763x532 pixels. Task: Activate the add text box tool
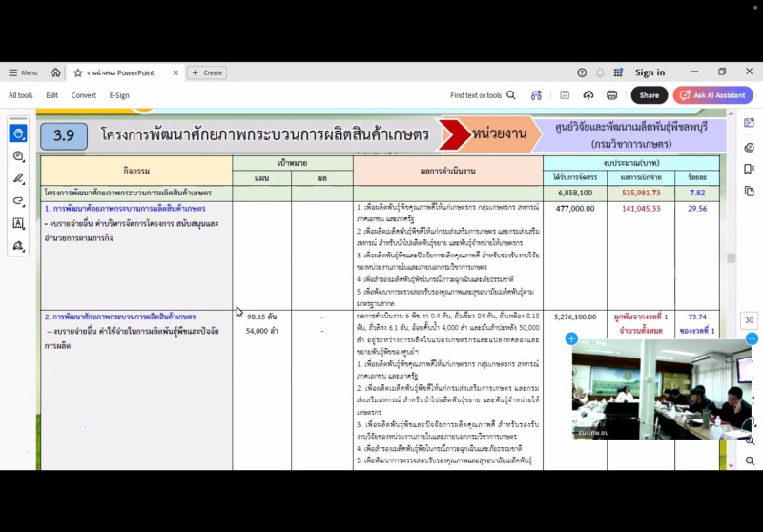(x=18, y=223)
